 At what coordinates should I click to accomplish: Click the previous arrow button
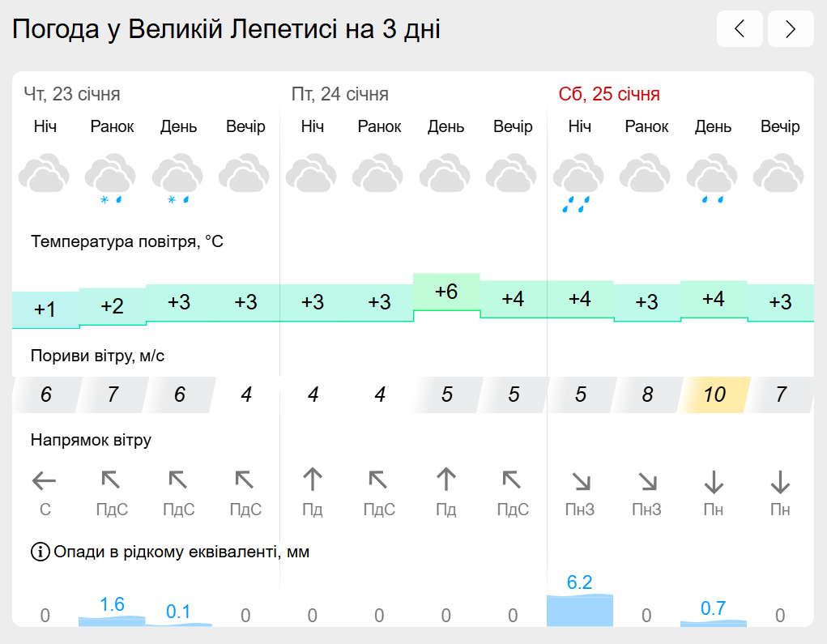coord(740,29)
